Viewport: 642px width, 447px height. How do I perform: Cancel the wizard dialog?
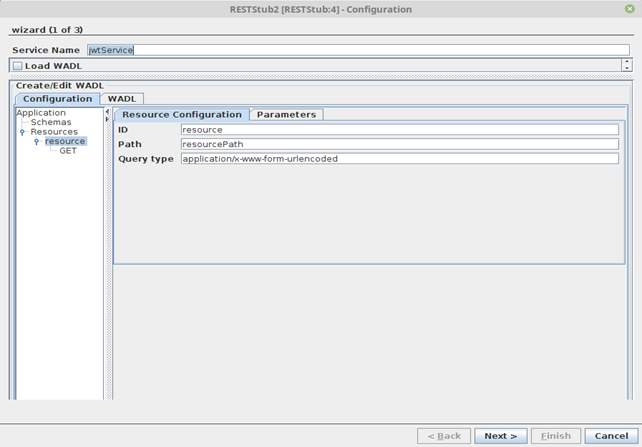tap(611, 436)
